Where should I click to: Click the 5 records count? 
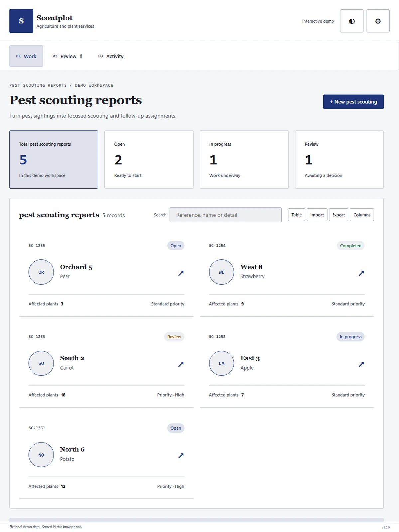coord(113,215)
